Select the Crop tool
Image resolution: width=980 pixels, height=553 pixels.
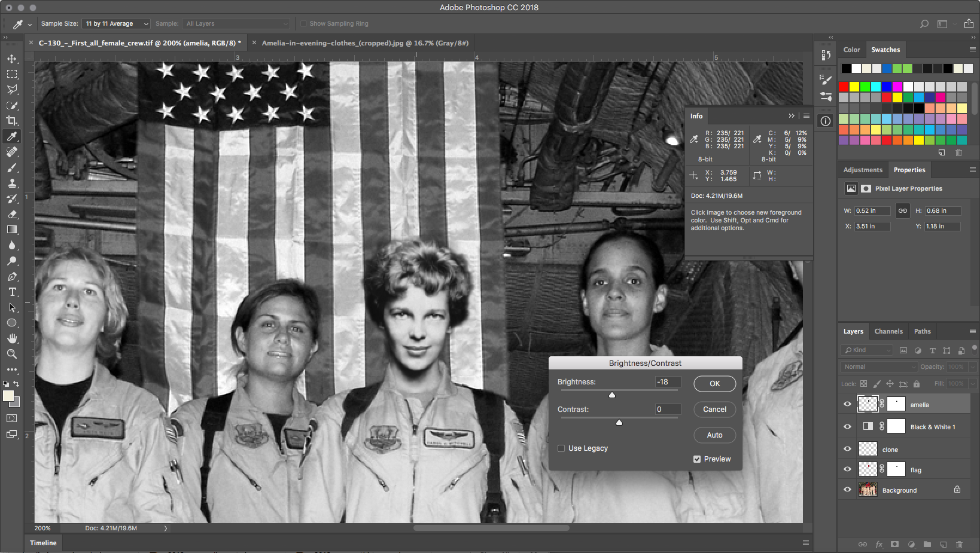pos(11,121)
